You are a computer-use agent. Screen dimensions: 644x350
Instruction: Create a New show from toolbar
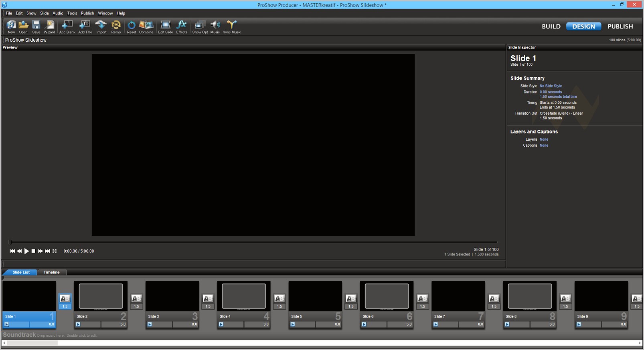click(x=11, y=27)
